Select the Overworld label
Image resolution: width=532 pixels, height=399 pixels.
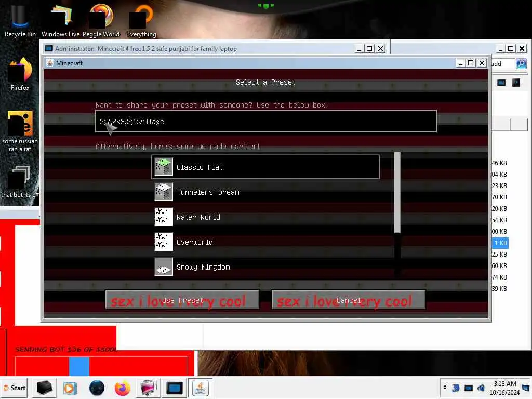coord(195,242)
